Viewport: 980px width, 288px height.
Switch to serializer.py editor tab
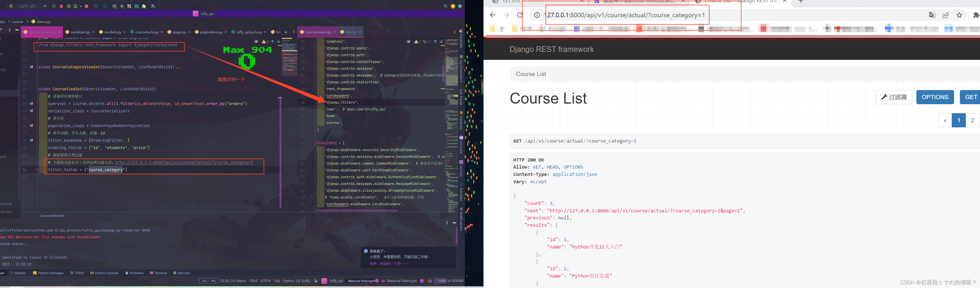78,32
